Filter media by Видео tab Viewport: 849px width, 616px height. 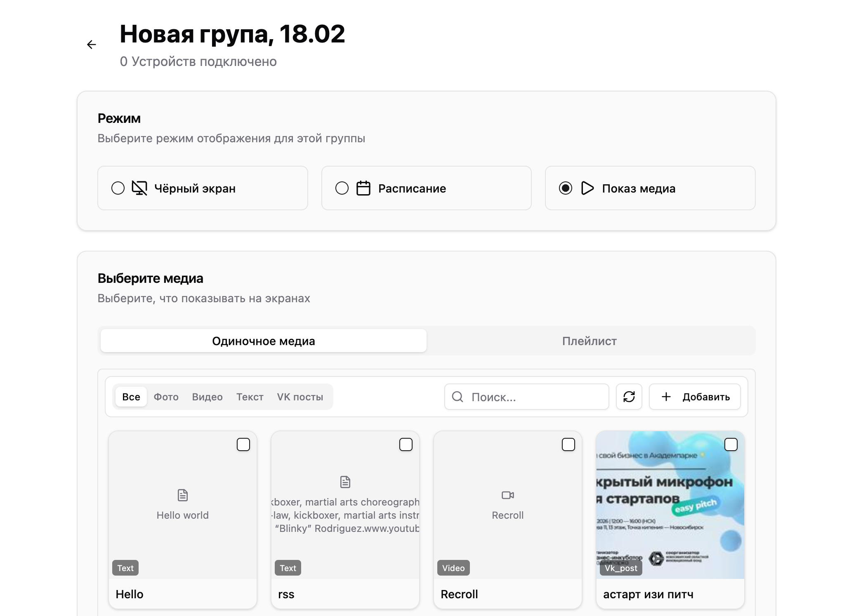207,397
